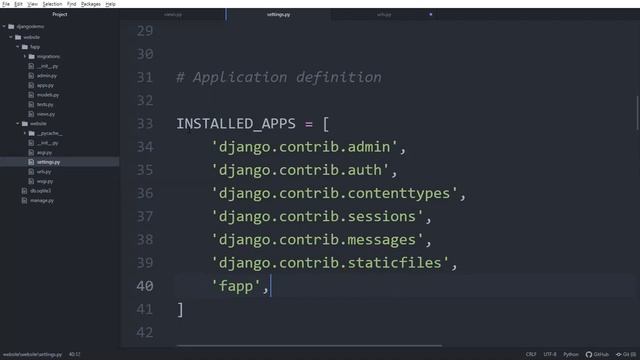Image resolution: width=640 pixels, height=360 pixels.
Task: Click the inner website folder icon
Action: (x=25, y=124)
